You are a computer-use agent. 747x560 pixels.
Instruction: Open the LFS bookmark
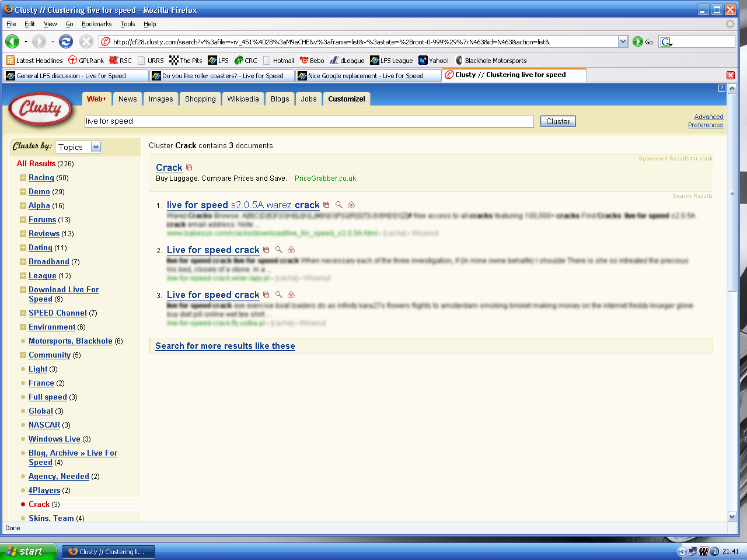pyautogui.click(x=218, y=61)
